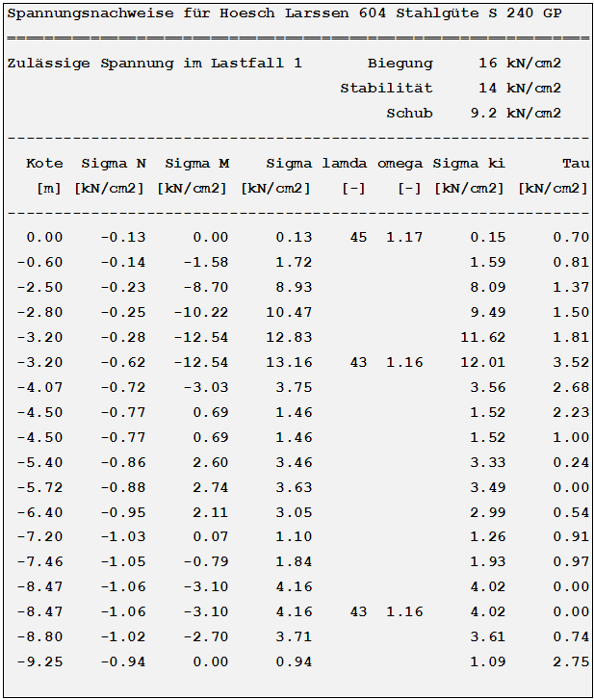Image resolution: width=594 pixels, height=700 pixels.
Task: Click Sigma value 3.63
Action: pyautogui.click(x=294, y=487)
